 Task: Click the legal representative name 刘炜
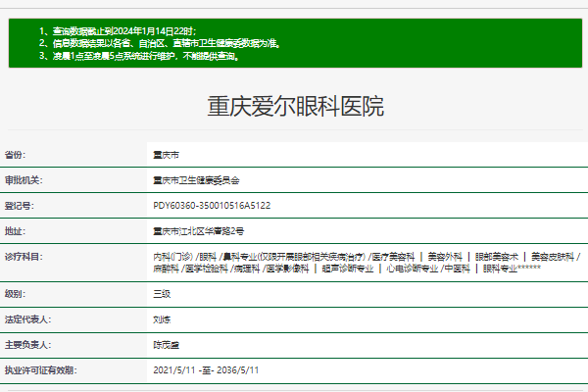pyautogui.click(x=162, y=319)
